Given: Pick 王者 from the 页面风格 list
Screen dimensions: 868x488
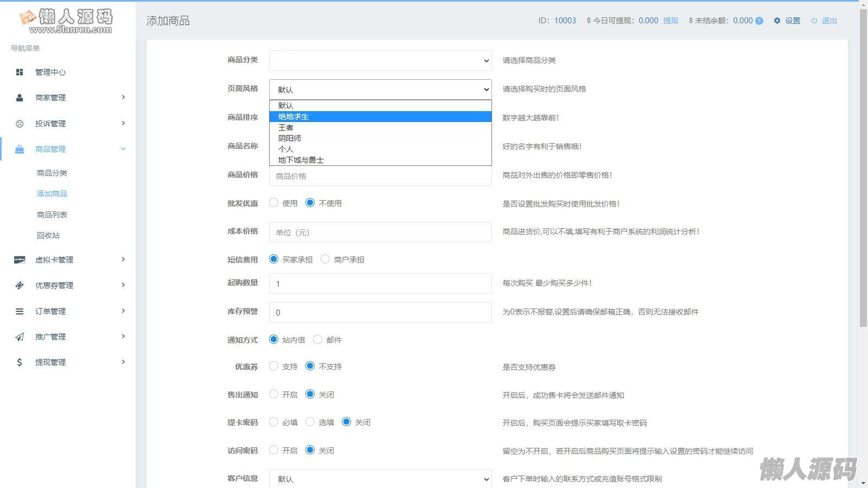Looking at the screenshot, I should (x=286, y=127).
